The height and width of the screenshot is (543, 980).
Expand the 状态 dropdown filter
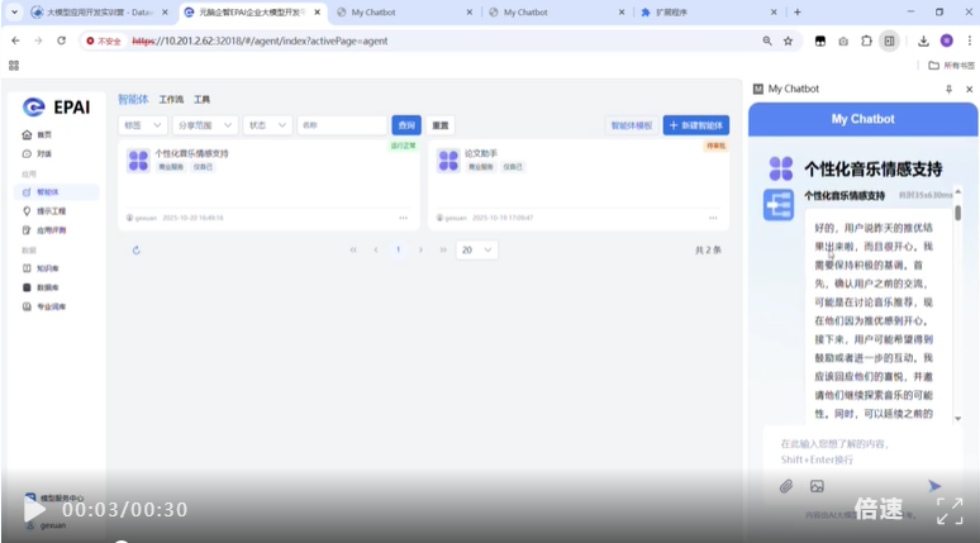coord(267,125)
